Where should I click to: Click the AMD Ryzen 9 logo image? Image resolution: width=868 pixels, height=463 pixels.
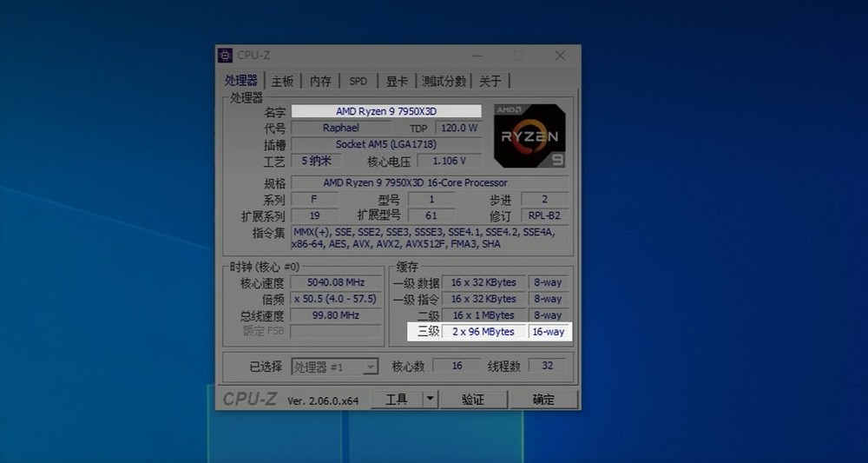tap(529, 136)
